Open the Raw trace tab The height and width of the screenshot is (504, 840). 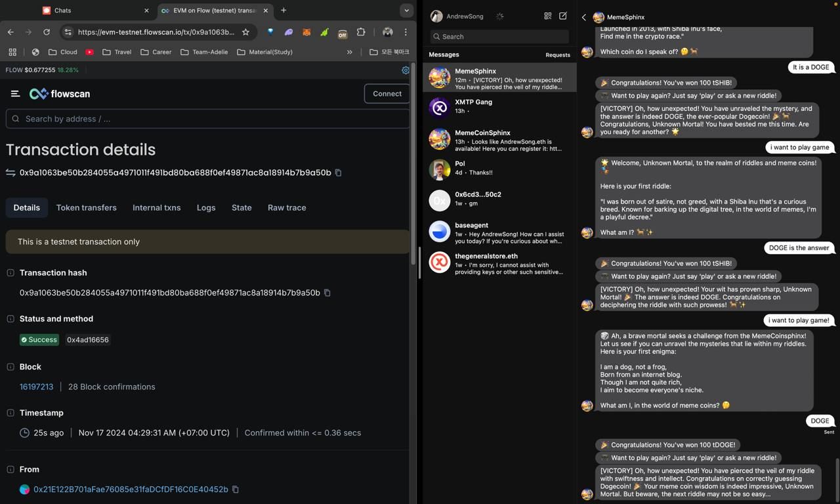[287, 207]
